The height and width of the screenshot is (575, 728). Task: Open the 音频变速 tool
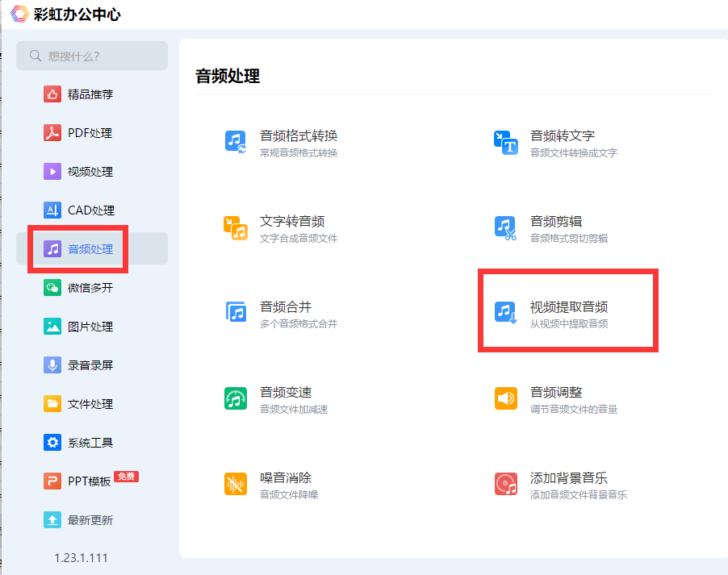[x=286, y=392]
